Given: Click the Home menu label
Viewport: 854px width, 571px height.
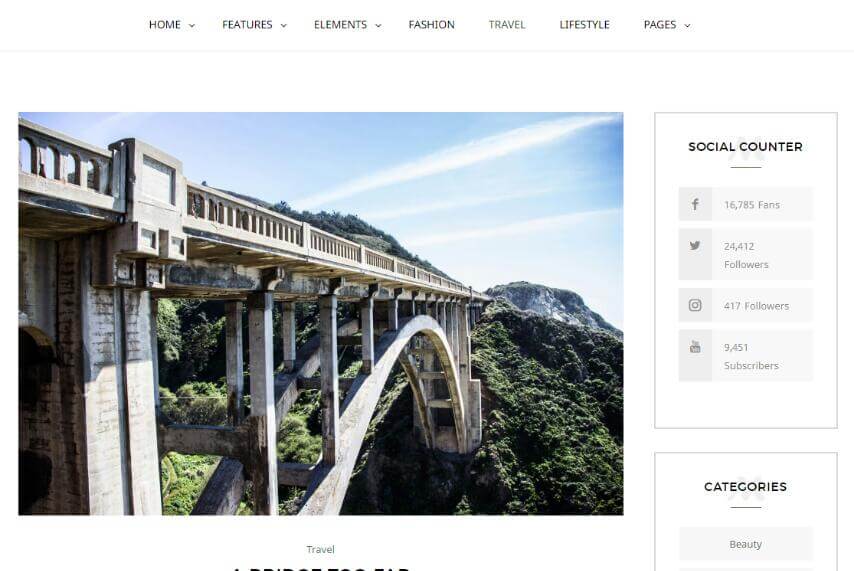Looking at the screenshot, I should 164,25.
